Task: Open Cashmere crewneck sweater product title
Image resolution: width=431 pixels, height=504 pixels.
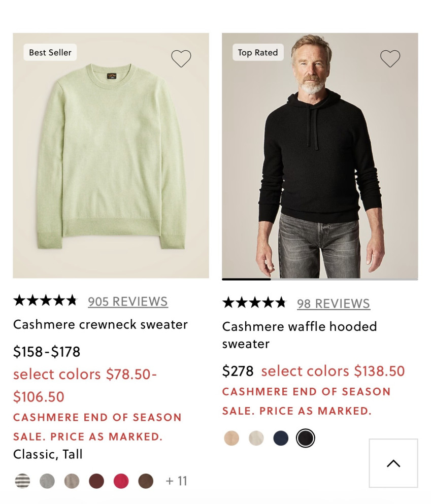Action: click(x=101, y=324)
